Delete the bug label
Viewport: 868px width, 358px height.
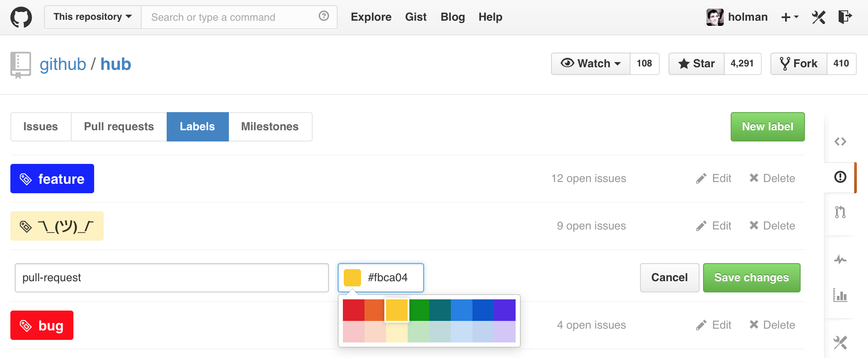click(x=772, y=325)
